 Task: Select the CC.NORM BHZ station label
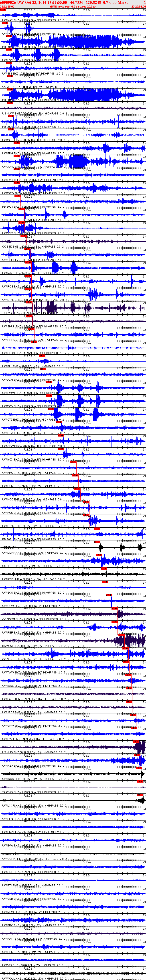(x=34, y=619)
